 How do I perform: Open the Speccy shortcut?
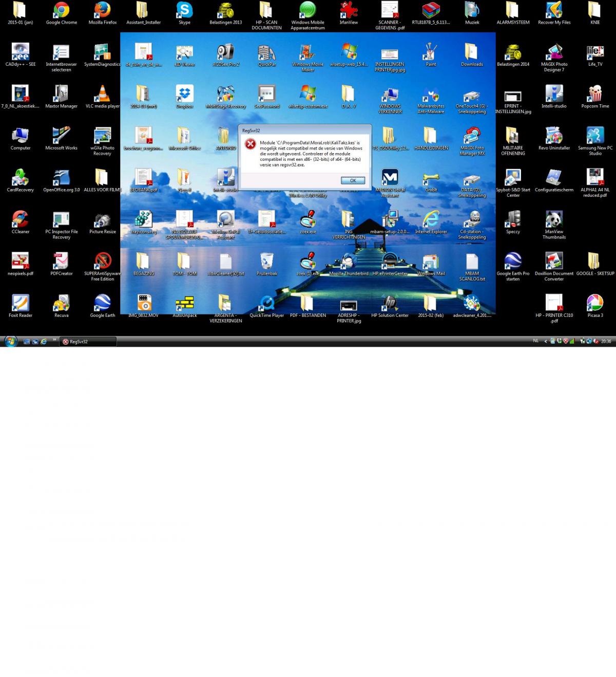[x=513, y=222]
